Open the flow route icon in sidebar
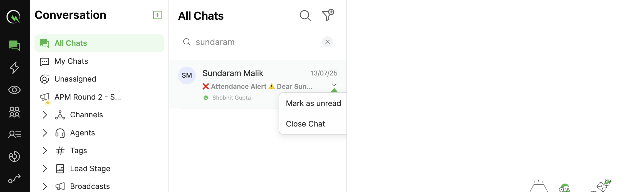644x192 pixels. pyautogui.click(x=14, y=179)
